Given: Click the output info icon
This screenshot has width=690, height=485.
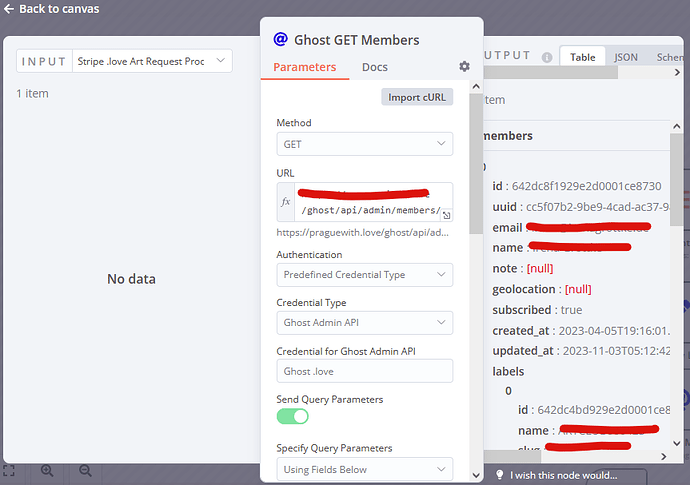Looking at the screenshot, I should (547, 57).
